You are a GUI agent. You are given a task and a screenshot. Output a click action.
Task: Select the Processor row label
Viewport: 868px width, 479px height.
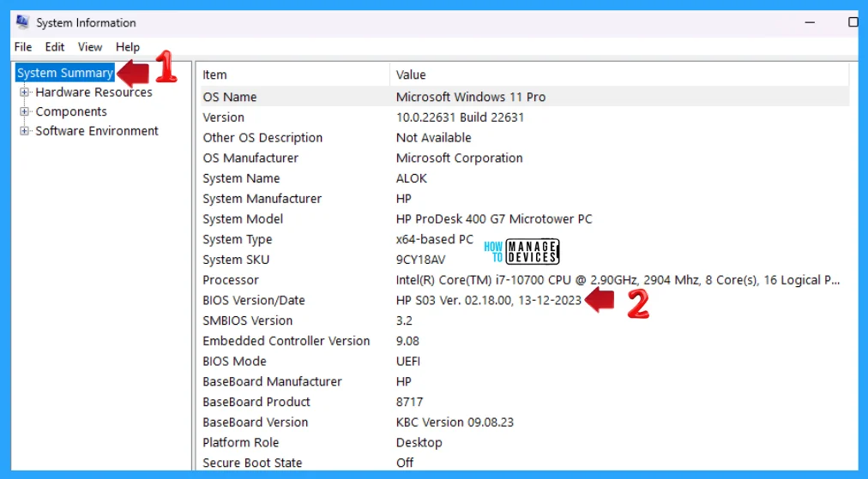230,280
